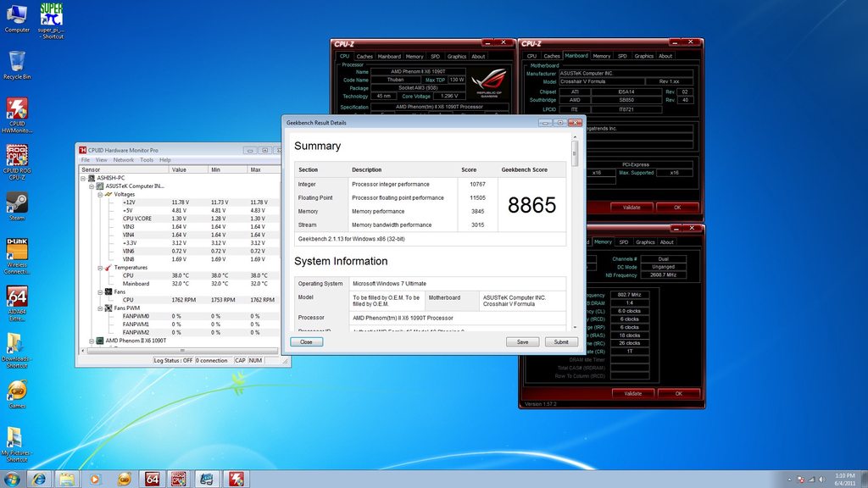868x488 pixels.
Task: Select the CPU tab in Mainboard CPU-Z window
Action: point(531,56)
